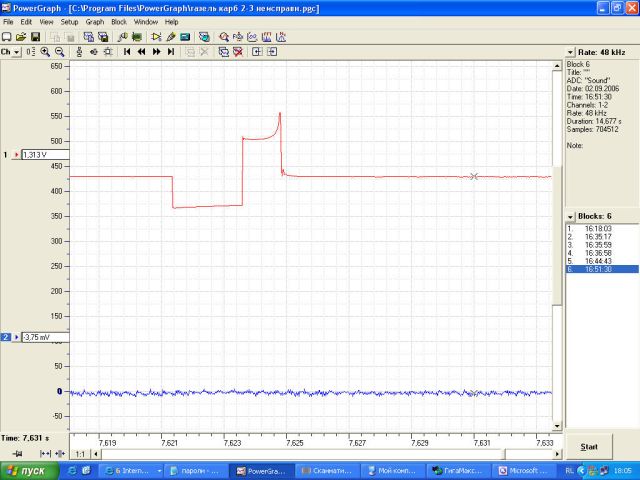Click the icon with a right arrow entering a box
This screenshot has height=480, width=640.
272,52
